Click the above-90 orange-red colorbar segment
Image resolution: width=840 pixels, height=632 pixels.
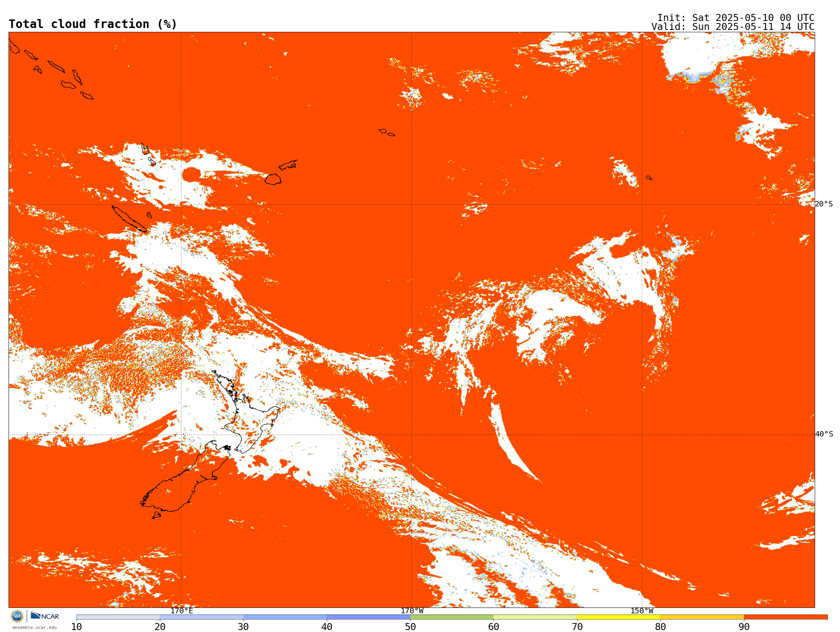[x=786, y=617]
